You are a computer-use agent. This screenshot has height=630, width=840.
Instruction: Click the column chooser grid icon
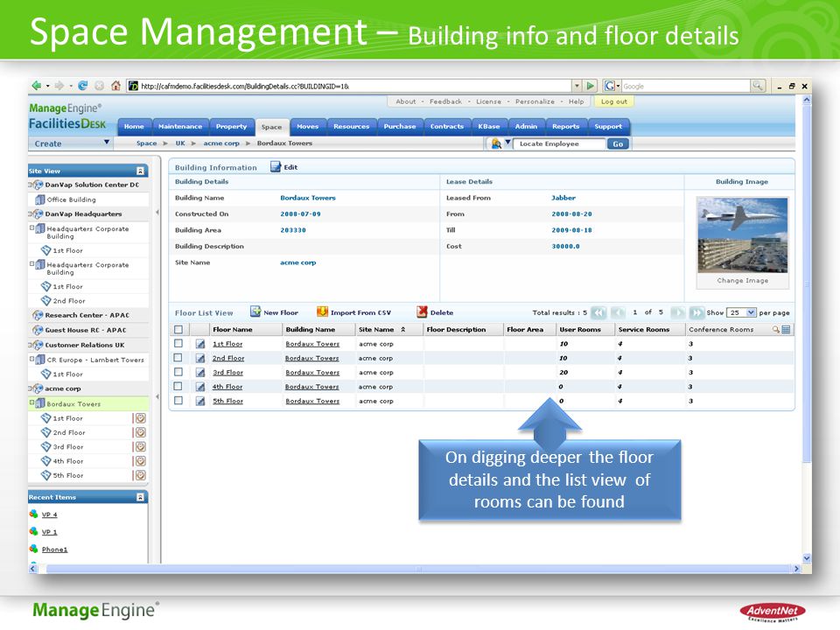coord(786,330)
